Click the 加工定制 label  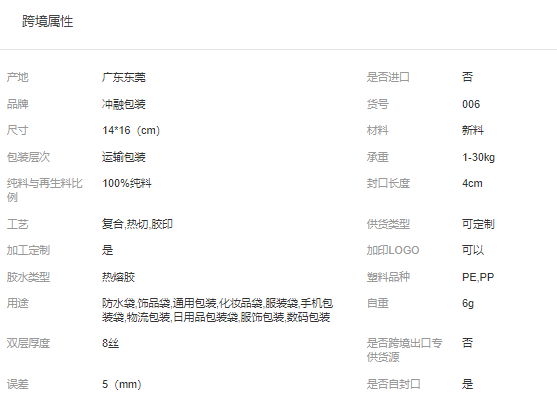point(28,250)
